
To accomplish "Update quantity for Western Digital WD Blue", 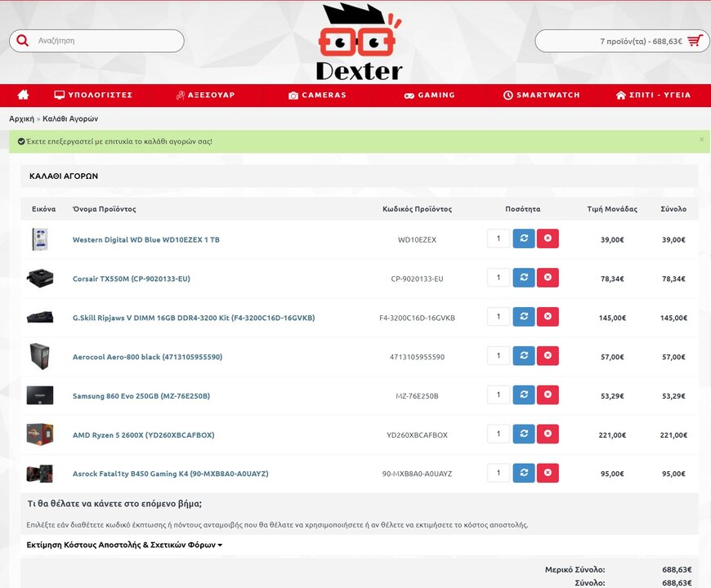I will click(524, 238).
